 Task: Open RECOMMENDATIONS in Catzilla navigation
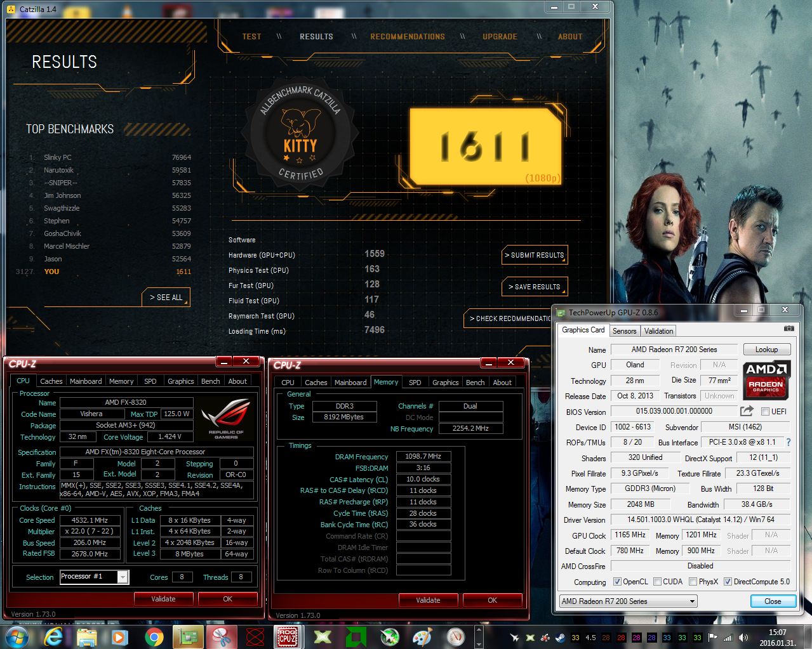[408, 36]
